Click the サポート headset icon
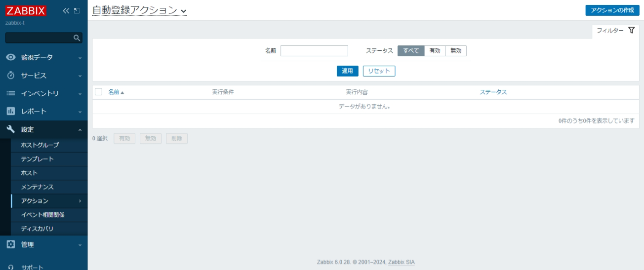644x270 pixels. coord(10,267)
